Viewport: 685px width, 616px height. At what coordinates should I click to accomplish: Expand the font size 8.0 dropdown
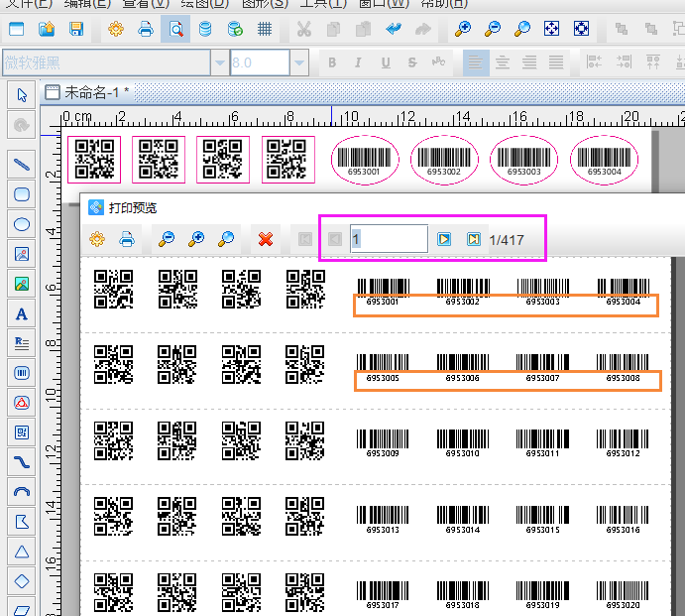(300, 63)
